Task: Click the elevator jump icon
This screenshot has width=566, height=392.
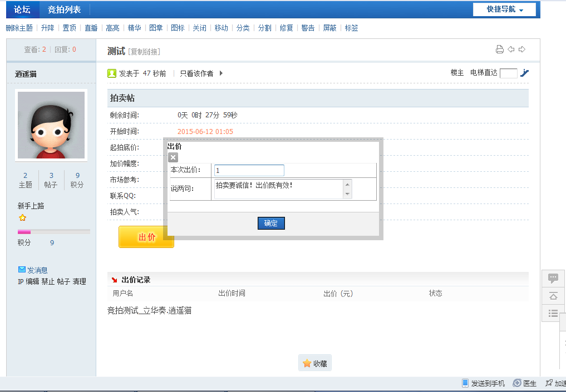Action: [524, 73]
